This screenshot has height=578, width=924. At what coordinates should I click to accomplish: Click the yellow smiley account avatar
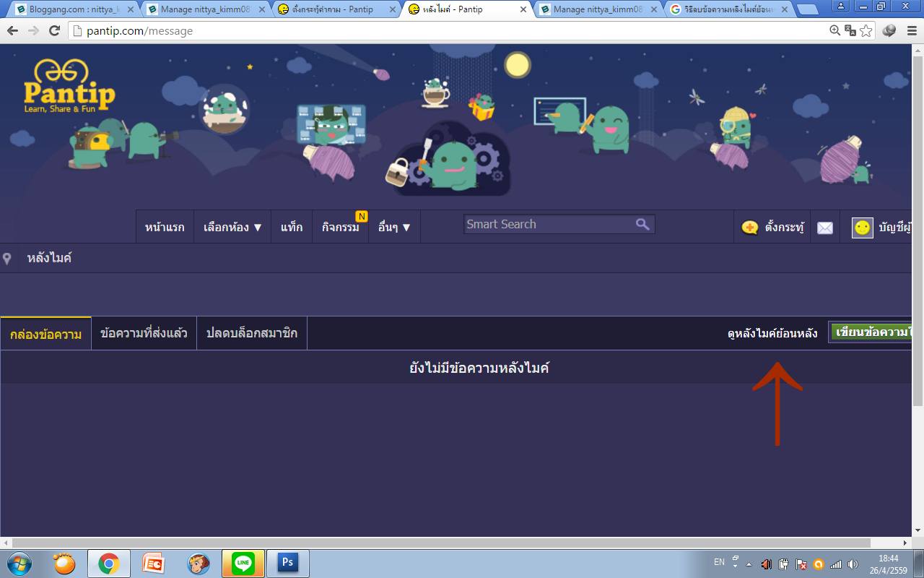click(862, 228)
